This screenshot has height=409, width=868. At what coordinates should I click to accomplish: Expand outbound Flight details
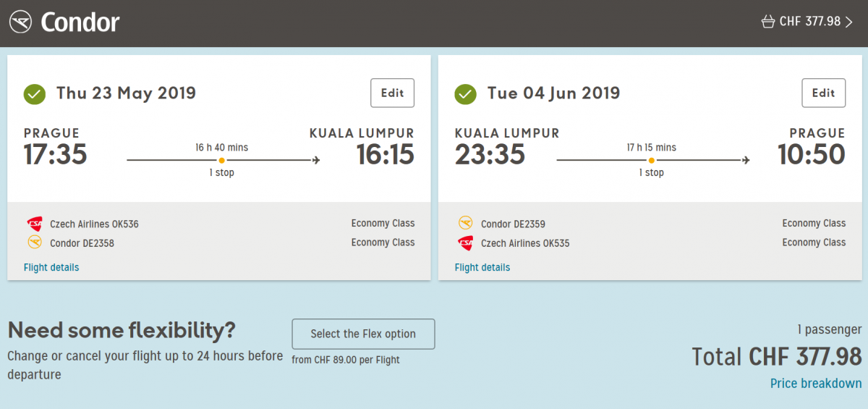point(51,267)
